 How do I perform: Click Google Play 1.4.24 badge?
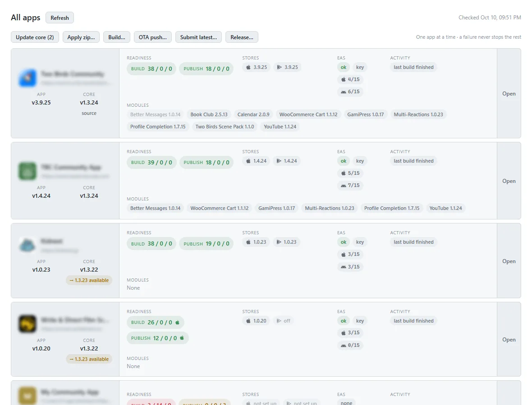(287, 161)
